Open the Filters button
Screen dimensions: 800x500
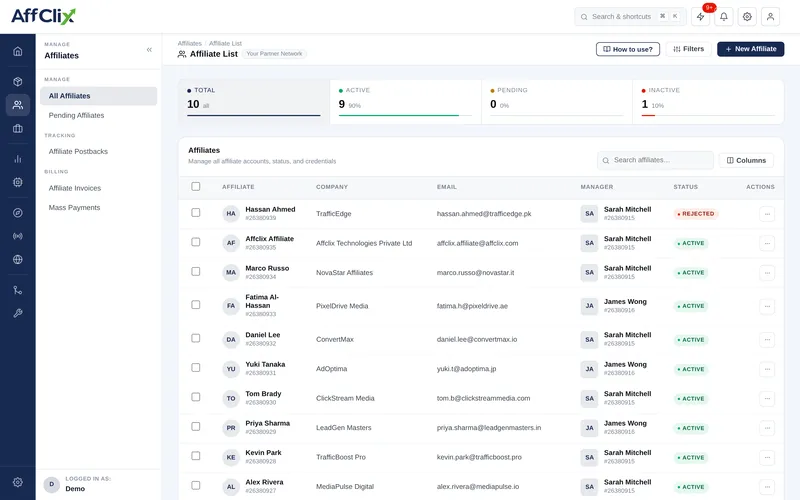pos(688,49)
